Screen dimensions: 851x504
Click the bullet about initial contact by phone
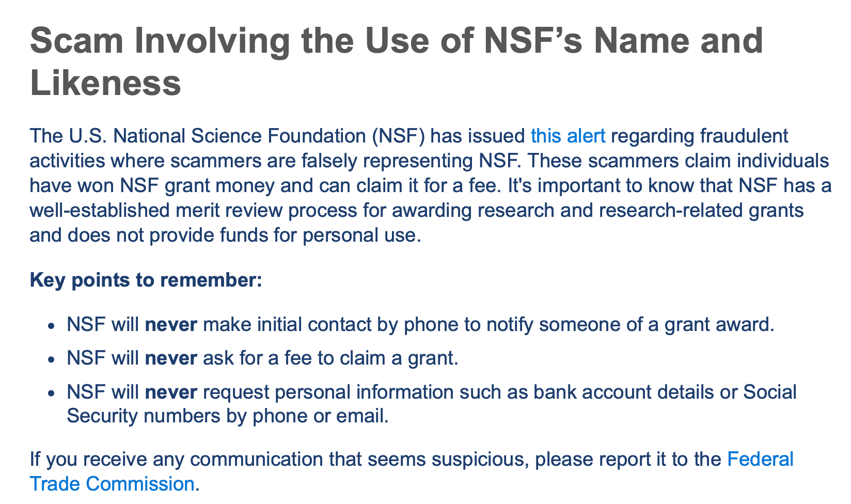click(x=421, y=325)
